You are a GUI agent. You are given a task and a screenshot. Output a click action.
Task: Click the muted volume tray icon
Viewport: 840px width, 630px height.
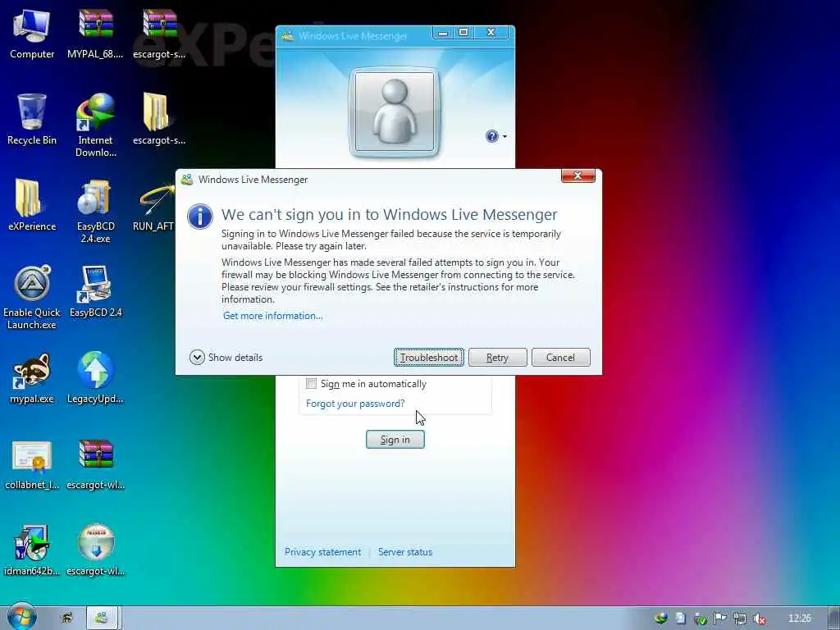(x=759, y=619)
